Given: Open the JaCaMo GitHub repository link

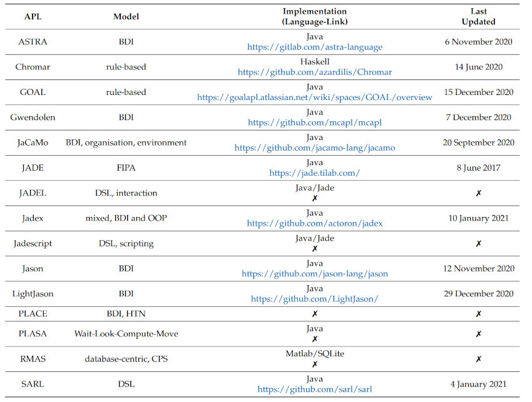Looking at the screenshot, I should [x=315, y=148].
